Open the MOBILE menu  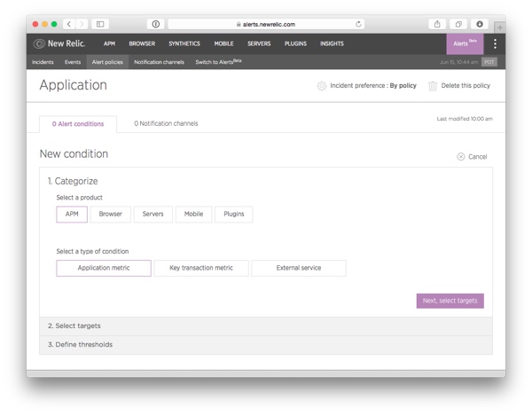[x=223, y=43]
